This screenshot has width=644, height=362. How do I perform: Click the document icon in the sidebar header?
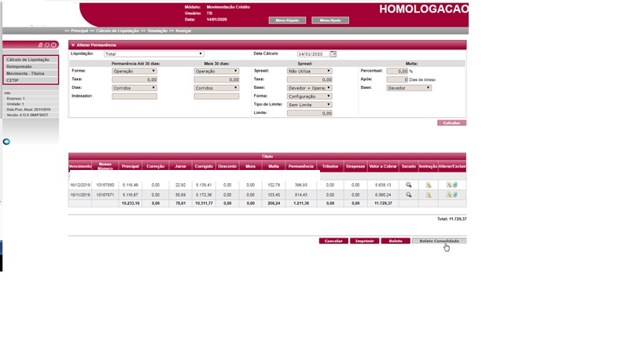[40, 45]
